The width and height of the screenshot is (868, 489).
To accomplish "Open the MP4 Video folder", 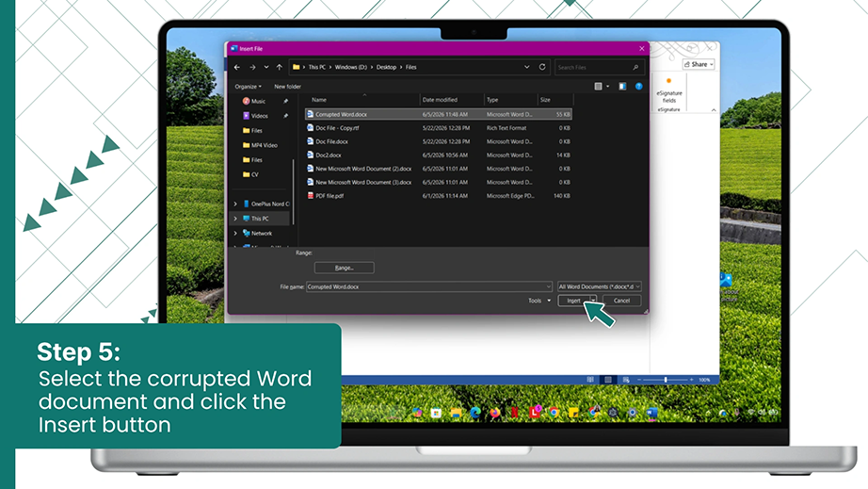I will (260, 145).
